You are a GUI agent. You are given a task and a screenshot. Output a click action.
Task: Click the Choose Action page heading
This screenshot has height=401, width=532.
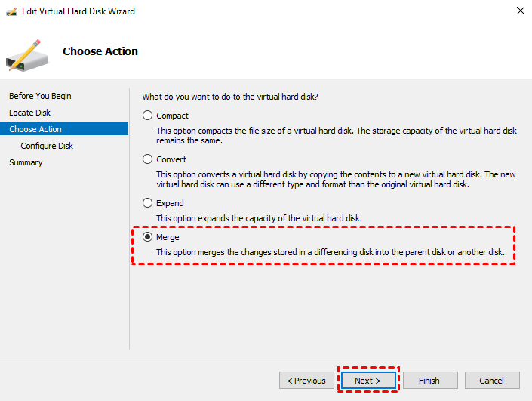pyautogui.click(x=100, y=51)
